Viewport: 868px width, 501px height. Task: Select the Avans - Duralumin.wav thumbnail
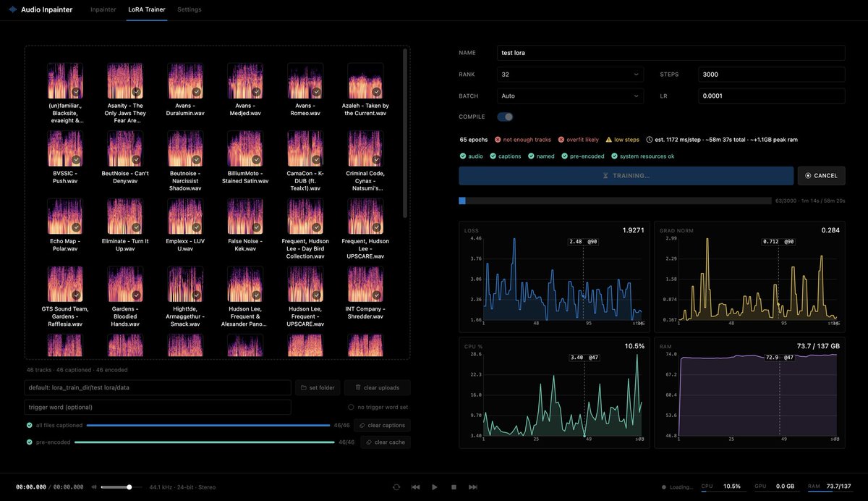point(185,80)
